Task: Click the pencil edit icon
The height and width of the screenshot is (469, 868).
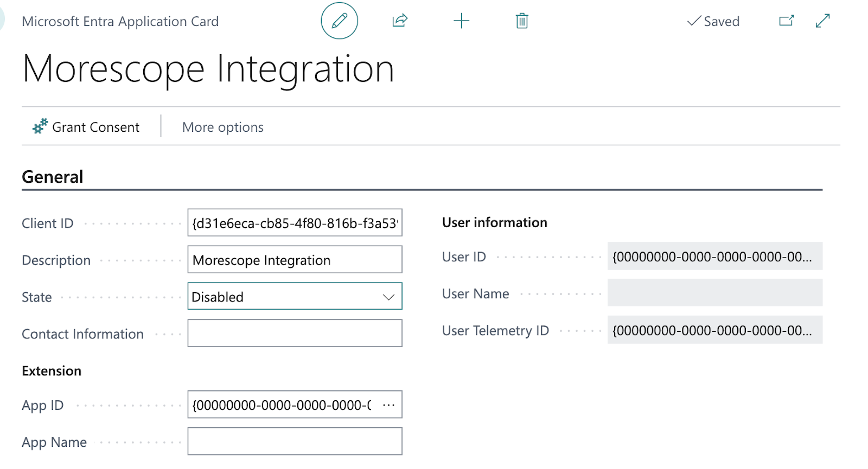Action: [x=339, y=21]
